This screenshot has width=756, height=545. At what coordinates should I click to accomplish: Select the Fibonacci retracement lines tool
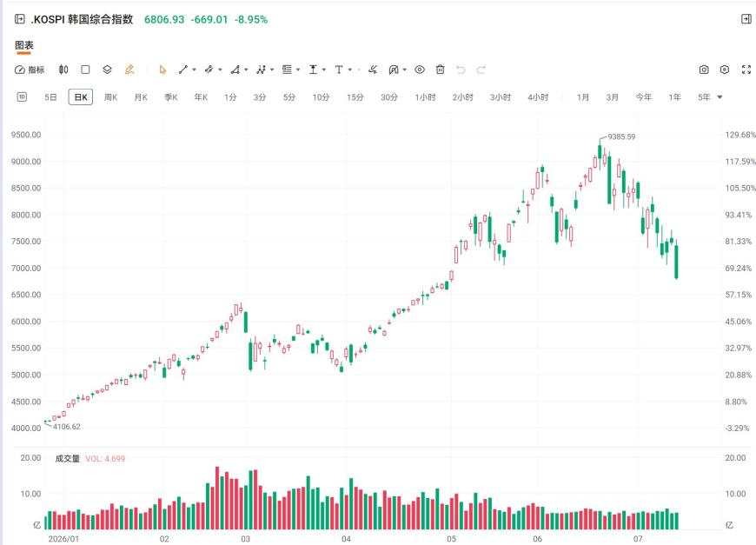[x=287, y=70]
